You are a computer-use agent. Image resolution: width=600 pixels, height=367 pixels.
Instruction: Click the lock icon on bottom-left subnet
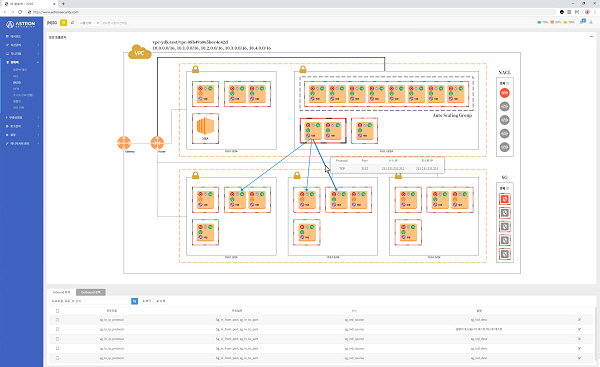coord(196,175)
